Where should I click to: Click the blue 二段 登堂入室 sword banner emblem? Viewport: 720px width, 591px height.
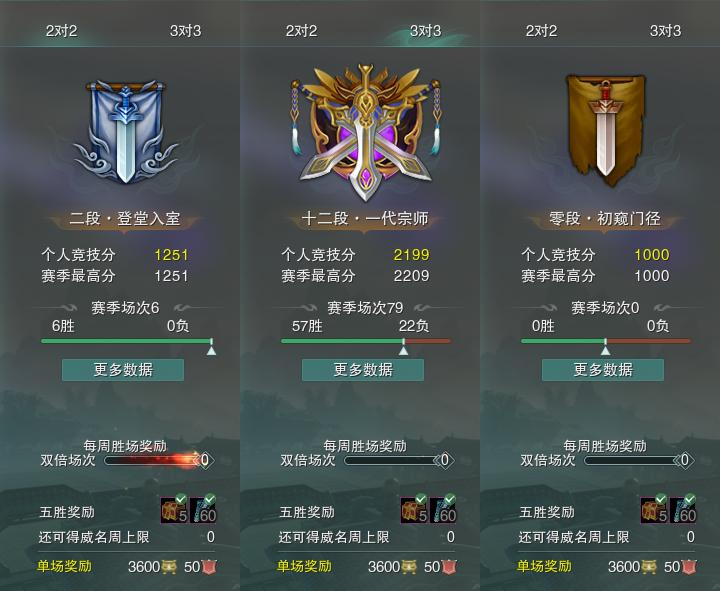click(125, 132)
